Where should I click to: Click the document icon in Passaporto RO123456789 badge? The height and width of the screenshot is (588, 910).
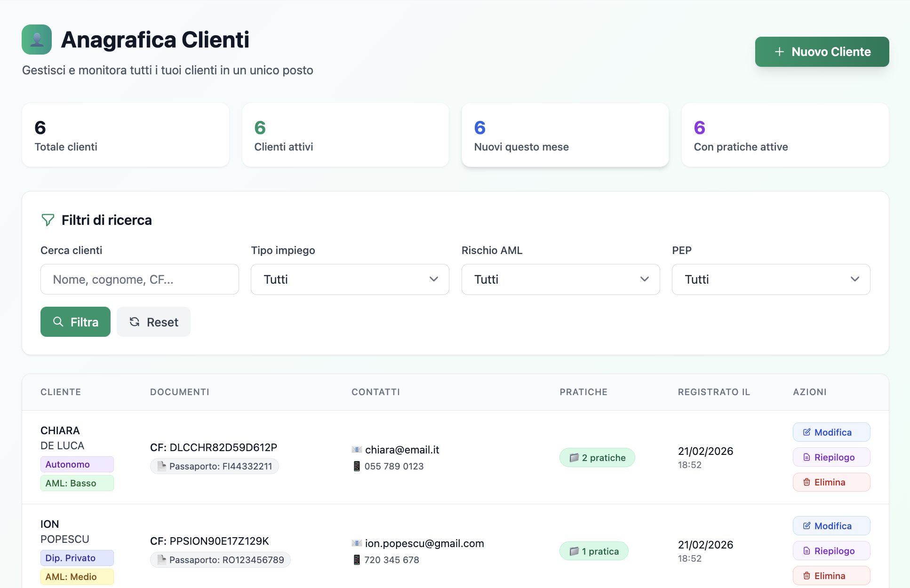pos(161,560)
